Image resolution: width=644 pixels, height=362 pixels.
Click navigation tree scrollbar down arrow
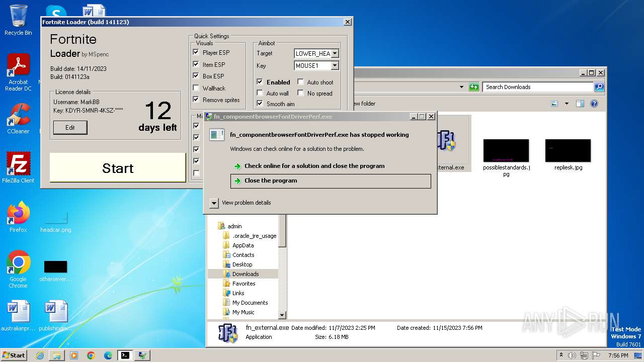coord(282,315)
